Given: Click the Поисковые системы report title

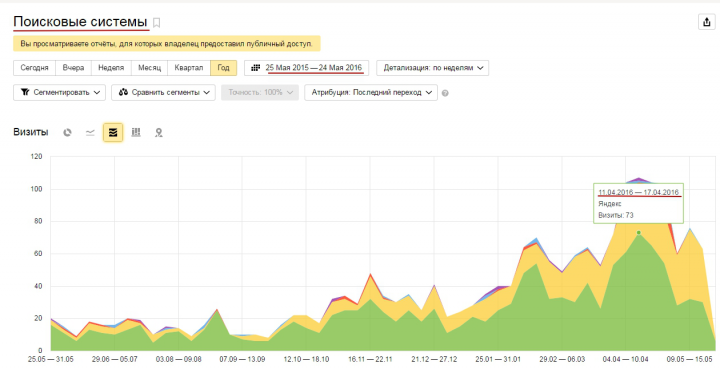Looking at the screenshot, I should [x=80, y=22].
